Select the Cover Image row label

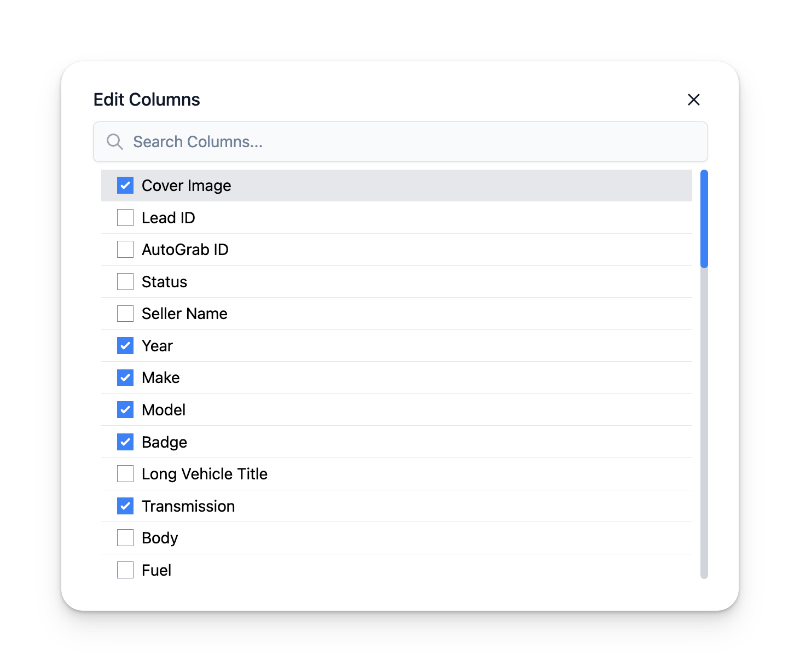pyautogui.click(x=186, y=186)
